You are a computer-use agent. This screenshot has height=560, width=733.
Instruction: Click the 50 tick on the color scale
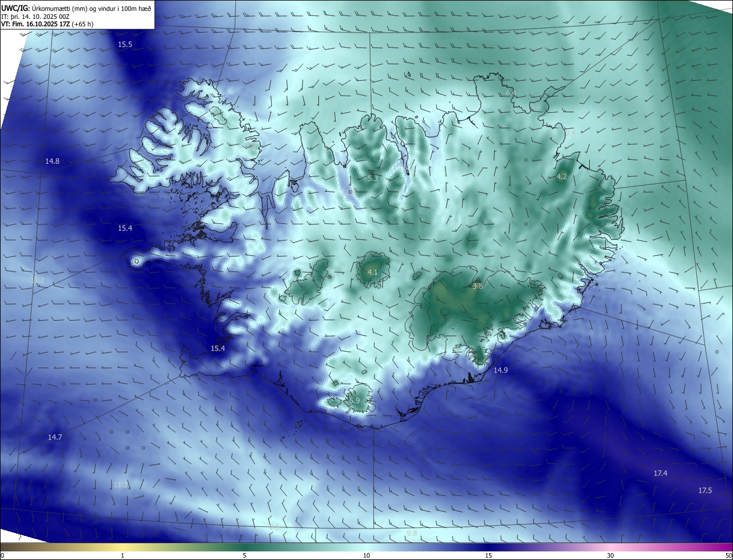tap(728, 555)
